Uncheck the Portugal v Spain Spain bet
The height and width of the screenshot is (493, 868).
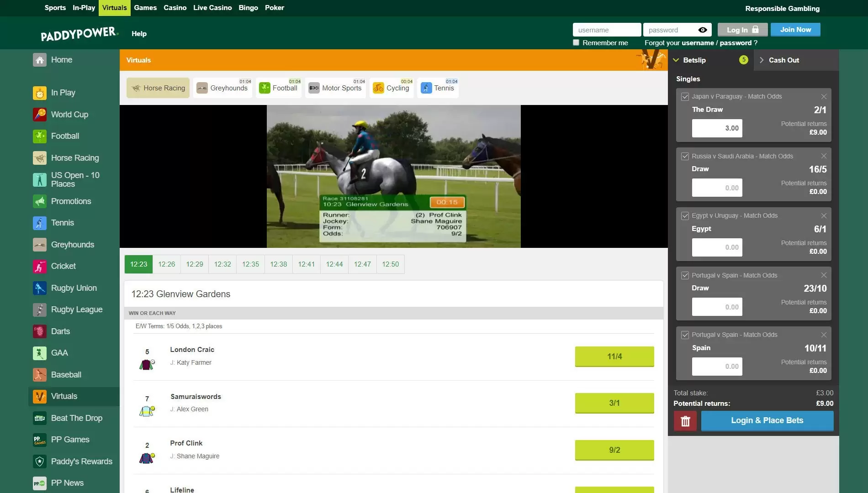pyautogui.click(x=685, y=335)
